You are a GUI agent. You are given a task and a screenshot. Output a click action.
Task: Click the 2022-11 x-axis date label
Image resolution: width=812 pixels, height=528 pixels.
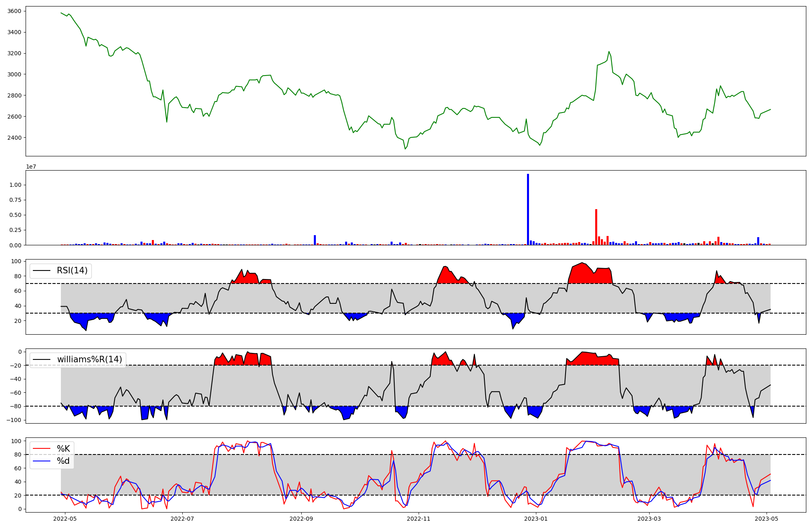(x=419, y=519)
